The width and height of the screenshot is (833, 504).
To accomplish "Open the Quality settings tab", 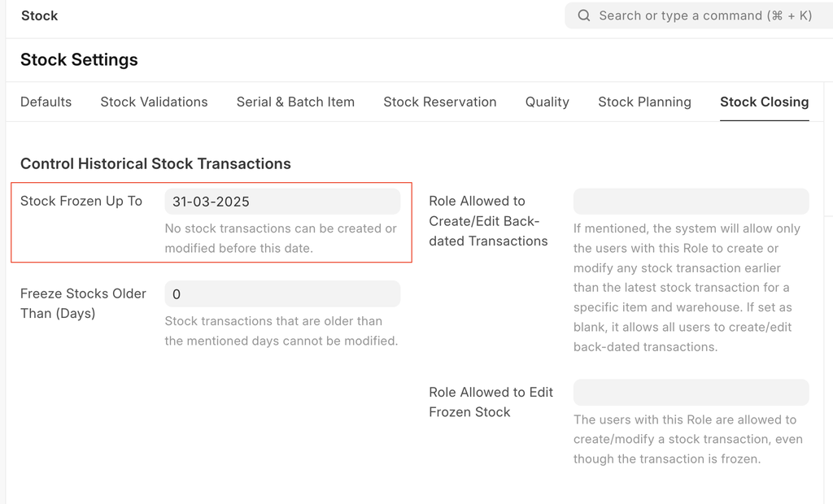I will 547,102.
